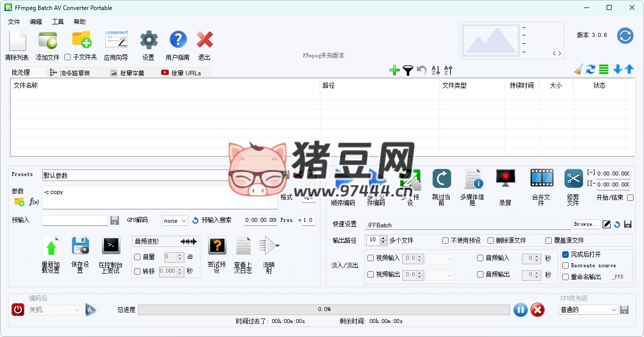The image size is (644, 337).
Task: Click the 退出 red X exit icon
Action: [205, 39]
